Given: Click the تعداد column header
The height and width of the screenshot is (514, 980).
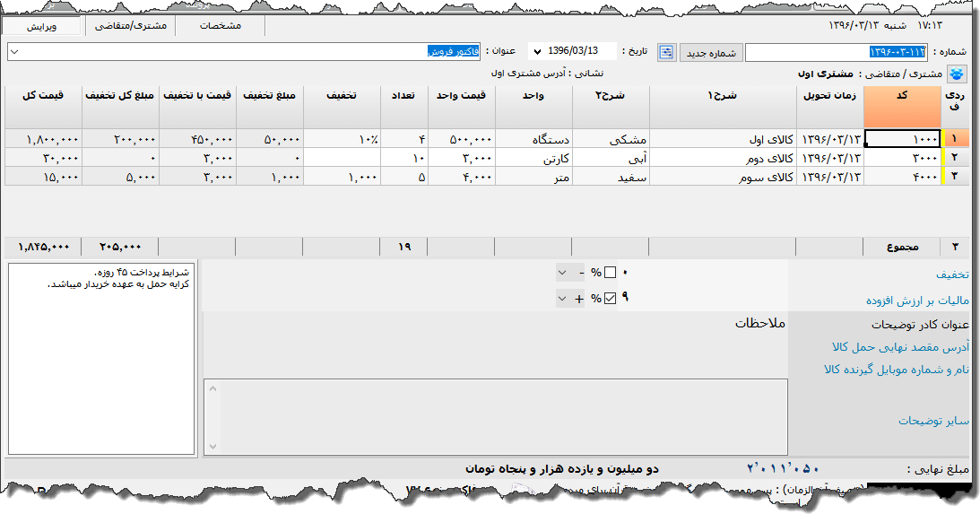Looking at the screenshot, I should coord(403,108).
